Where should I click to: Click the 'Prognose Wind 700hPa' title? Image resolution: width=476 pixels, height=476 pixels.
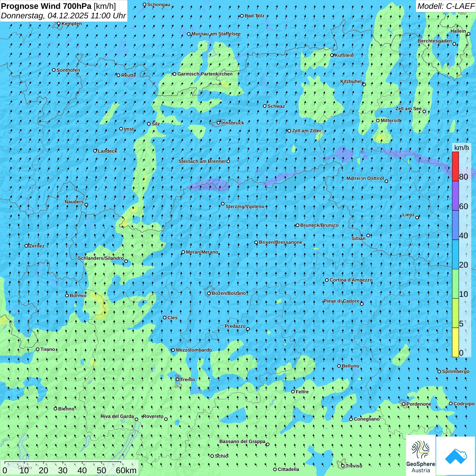click(46, 6)
